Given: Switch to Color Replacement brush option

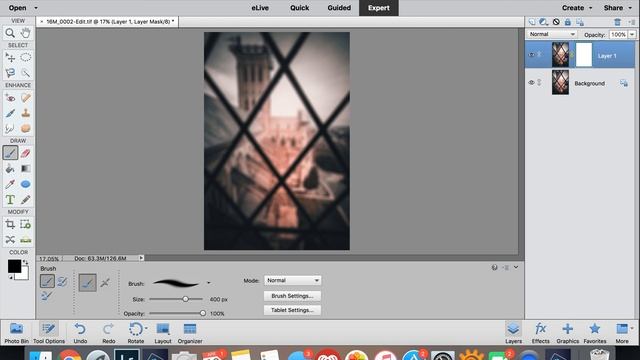Looking at the screenshot, I should 47,296.
